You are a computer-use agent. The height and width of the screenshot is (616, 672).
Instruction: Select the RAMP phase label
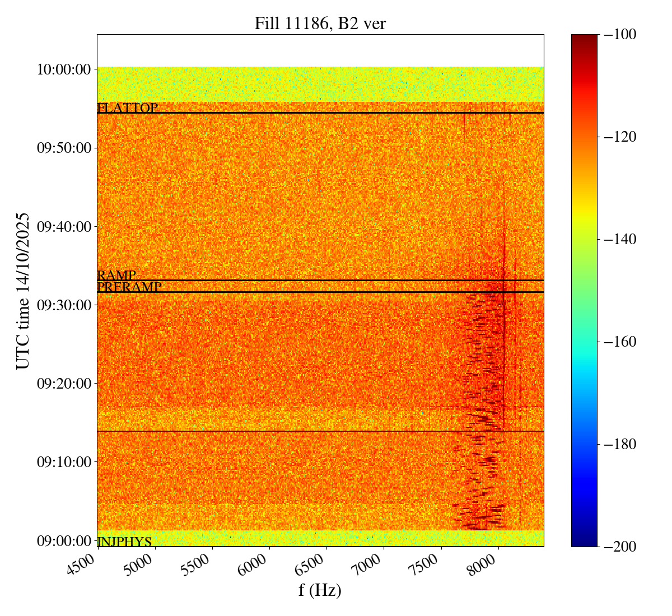click(116, 276)
